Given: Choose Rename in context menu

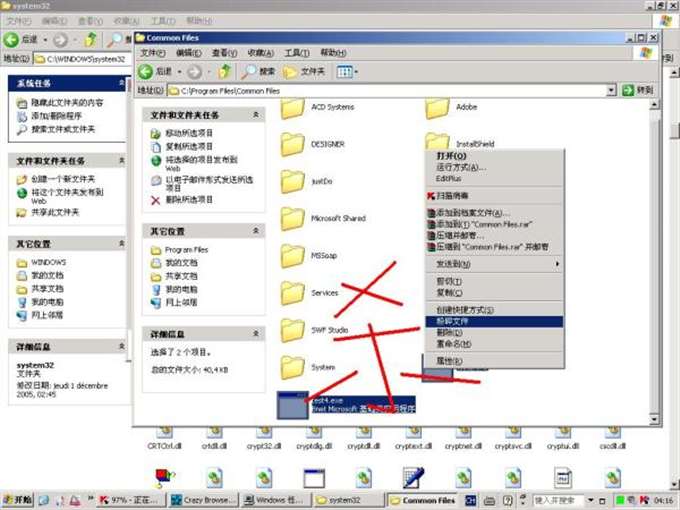Looking at the screenshot, I should pyautogui.click(x=494, y=344).
